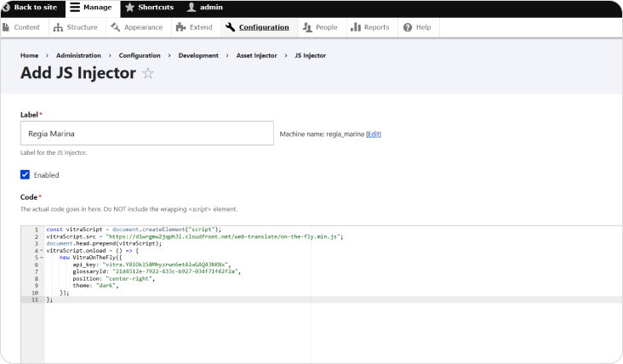Click line number 1 in code gutter
Image resolution: width=623 pixels, height=364 pixels.
37,230
